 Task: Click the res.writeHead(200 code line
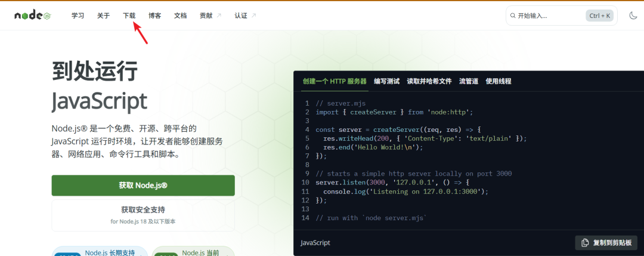[x=425, y=138]
